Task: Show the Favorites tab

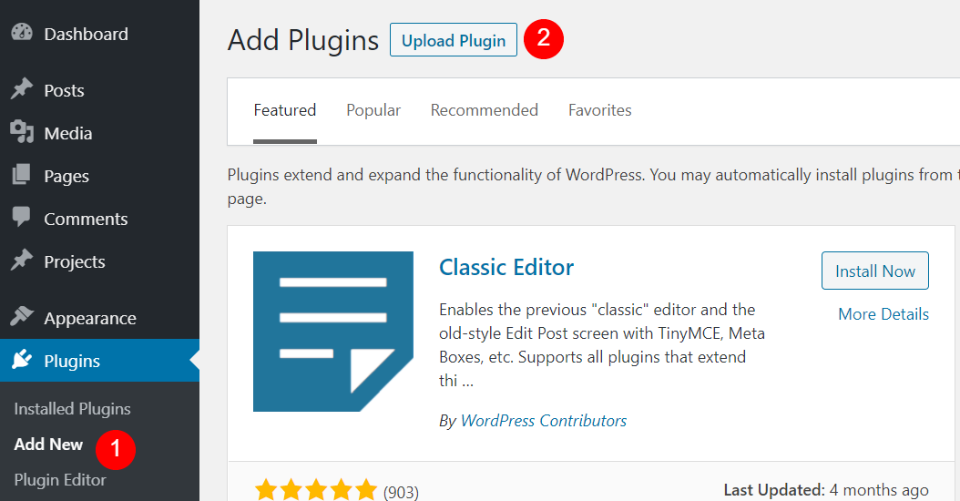Action: (x=600, y=110)
